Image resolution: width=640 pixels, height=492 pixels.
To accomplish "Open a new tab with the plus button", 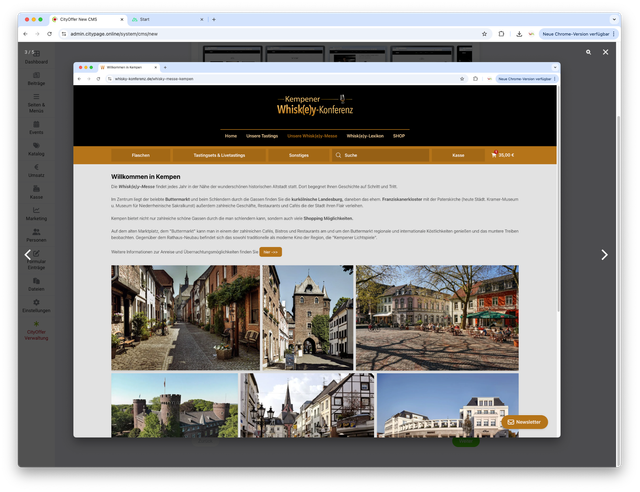I will (213, 19).
